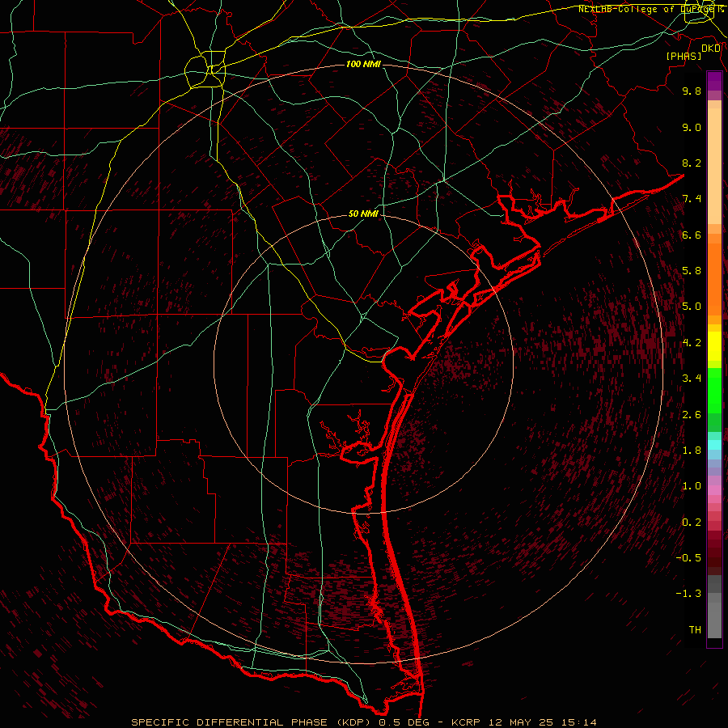
Task: Click the 1.0 scale value
Action: [692, 486]
